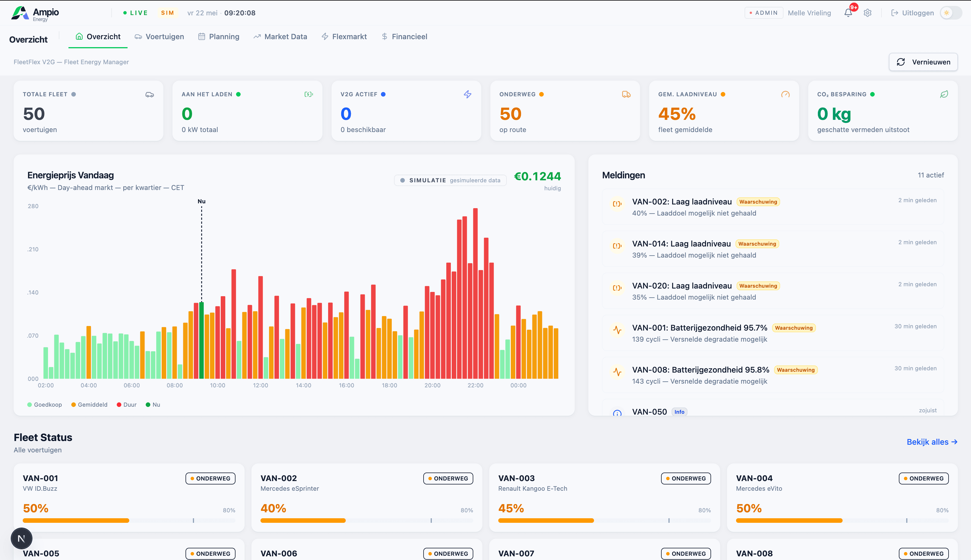Open VAN-020: Laag laadniveau alert
Screen dimensions: 971x560
coord(773,291)
